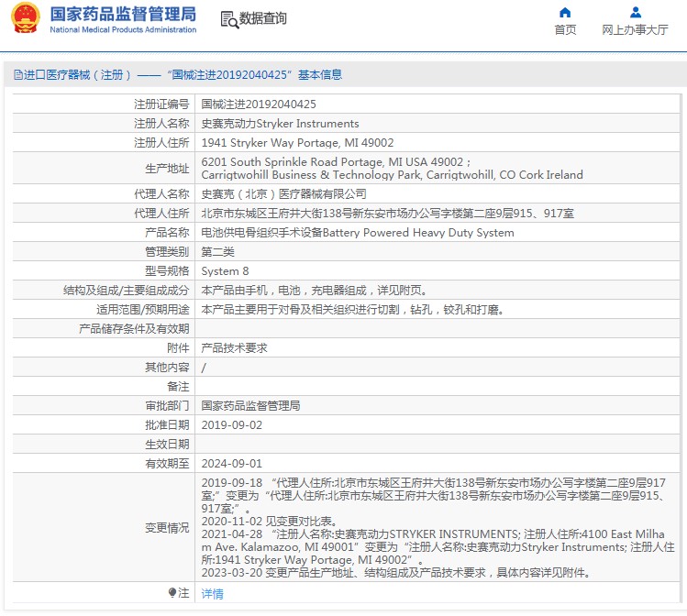
Task: Select approving department value 国家药品监督管理局
Action: 250,406
